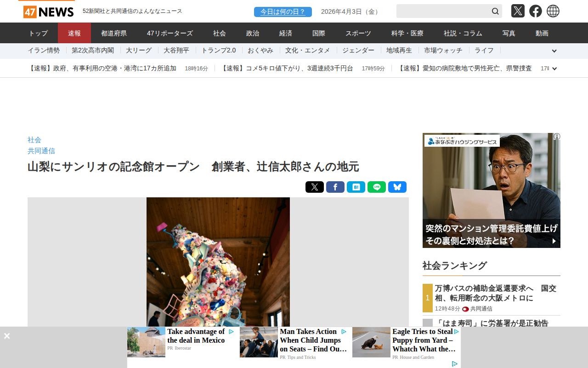
Task: Click the housing ad info icon
Action: (557, 137)
